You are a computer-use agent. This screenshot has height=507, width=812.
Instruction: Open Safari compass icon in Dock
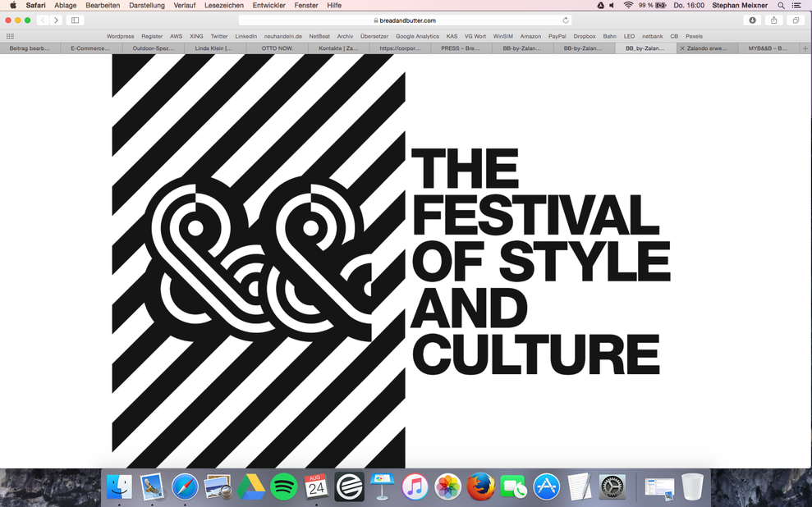point(185,486)
